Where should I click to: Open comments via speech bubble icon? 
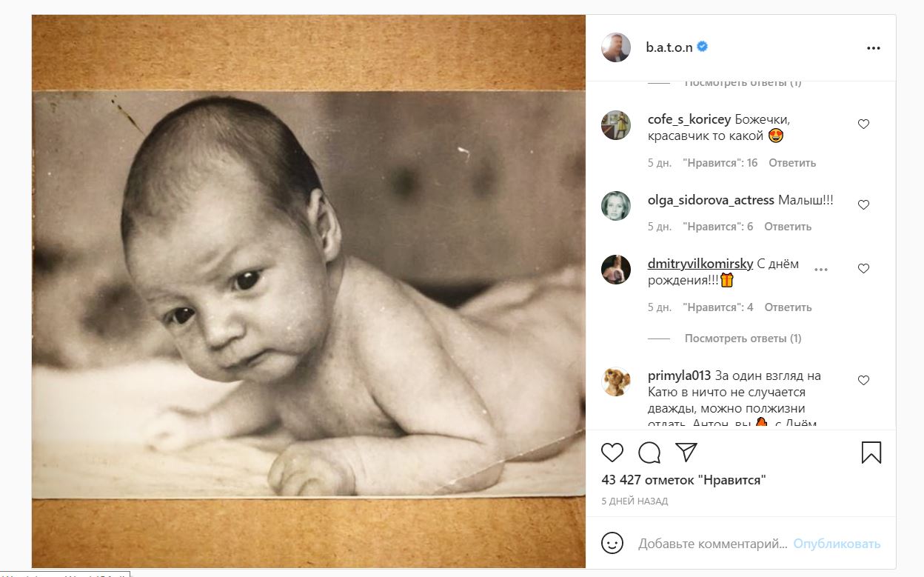coord(649,452)
